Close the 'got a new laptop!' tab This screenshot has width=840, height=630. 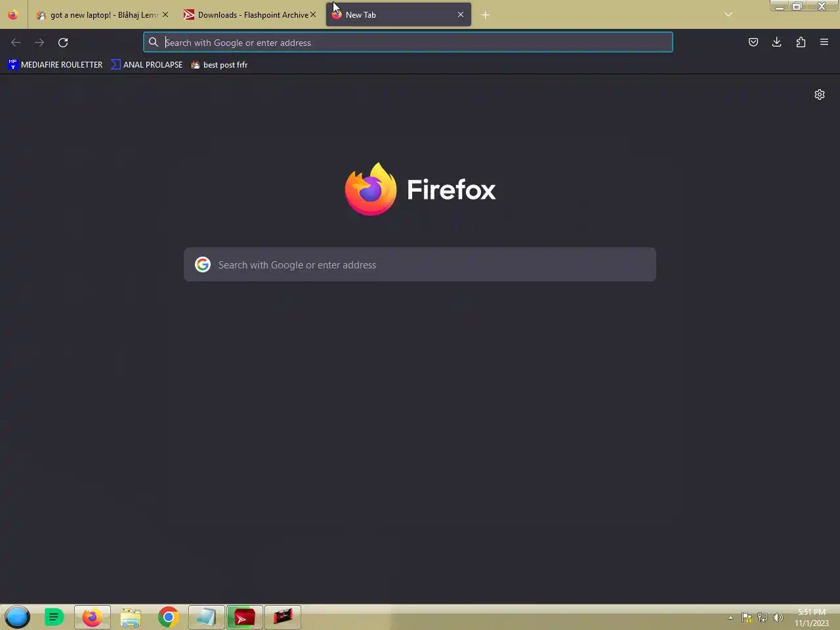[x=165, y=14]
